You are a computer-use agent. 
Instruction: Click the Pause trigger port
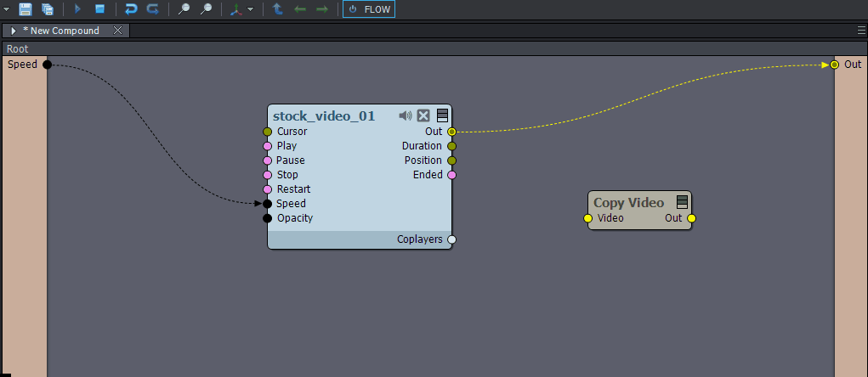[x=268, y=160]
